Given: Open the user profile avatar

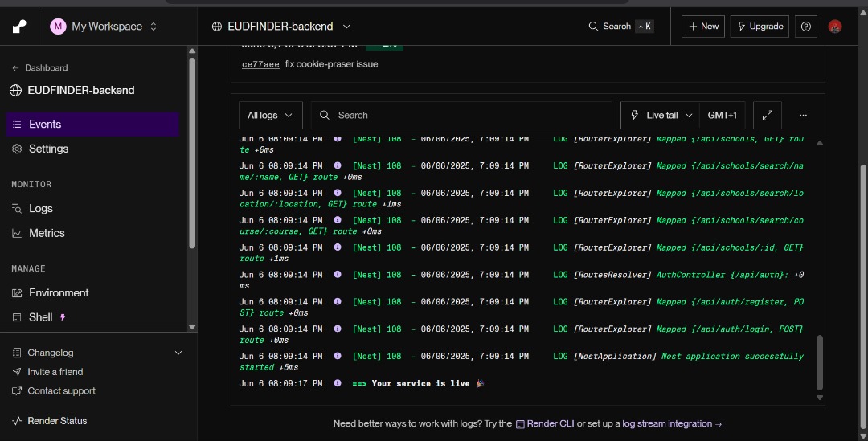Looking at the screenshot, I should 835,26.
